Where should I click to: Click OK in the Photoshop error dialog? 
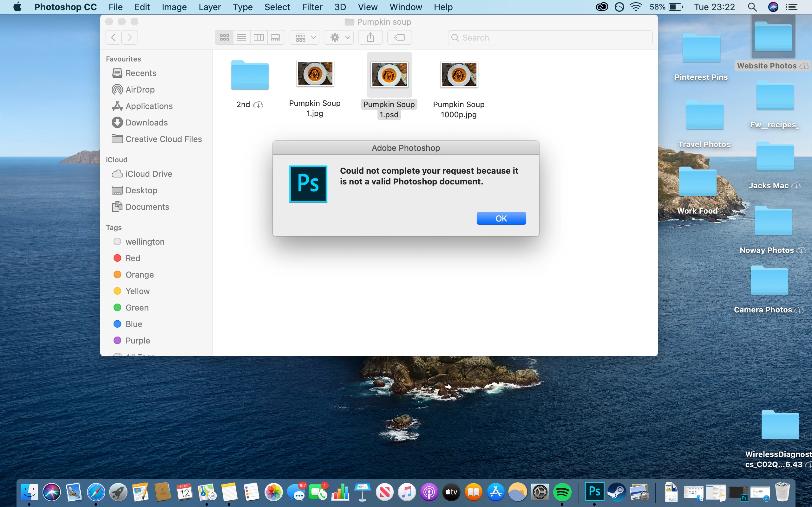[501, 218]
